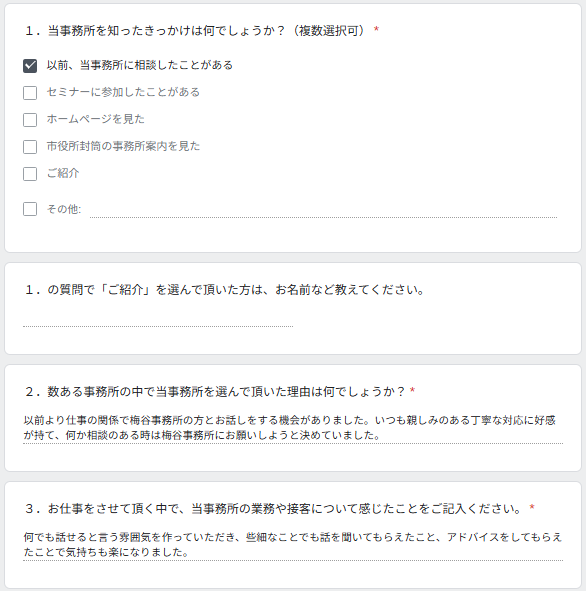Edit the question 2 answer text
The height and width of the screenshot is (591, 586).
click(x=293, y=428)
